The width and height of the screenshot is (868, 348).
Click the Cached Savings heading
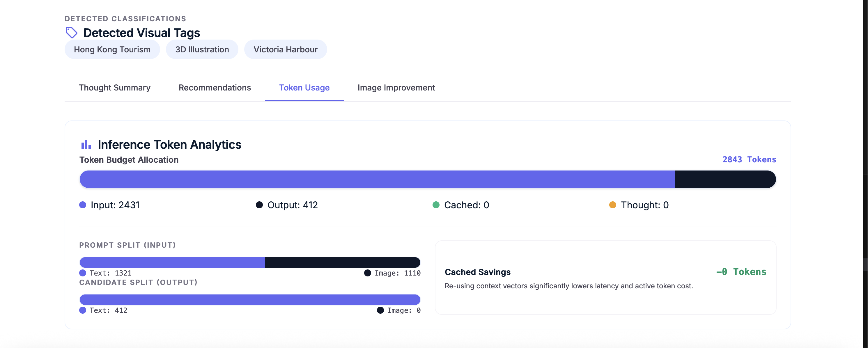(477, 272)
